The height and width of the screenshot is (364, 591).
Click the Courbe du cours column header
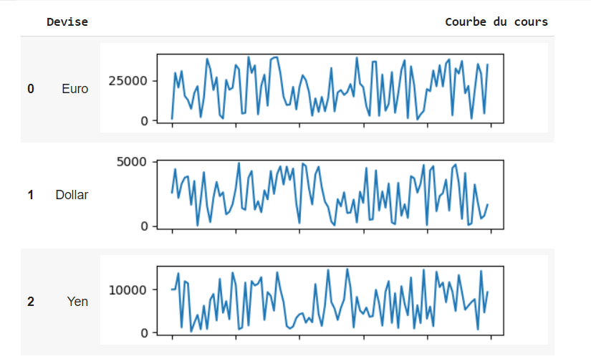point(496,21)
